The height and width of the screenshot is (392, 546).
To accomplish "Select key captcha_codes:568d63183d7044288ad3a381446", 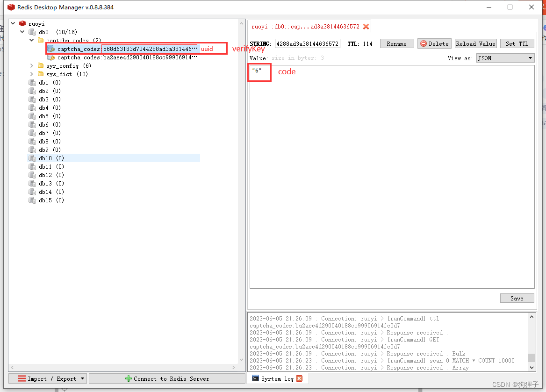I will [x=127, y=49].
